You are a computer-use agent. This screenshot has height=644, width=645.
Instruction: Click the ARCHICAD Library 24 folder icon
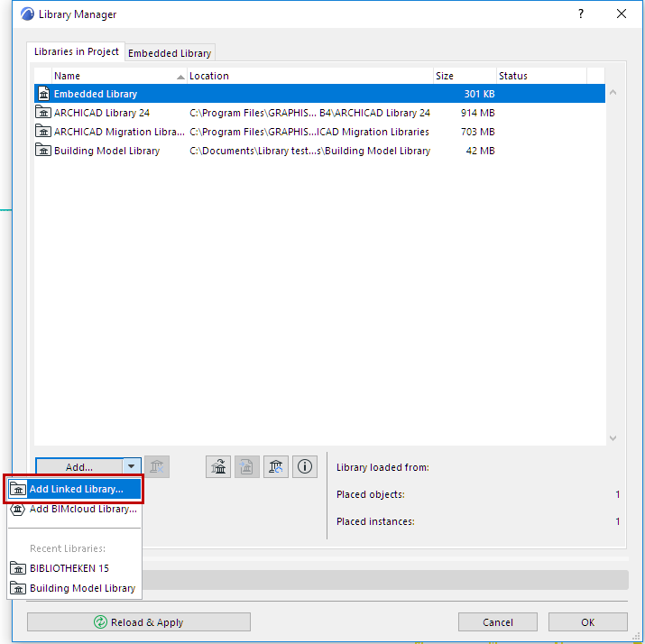pos(43,112)
